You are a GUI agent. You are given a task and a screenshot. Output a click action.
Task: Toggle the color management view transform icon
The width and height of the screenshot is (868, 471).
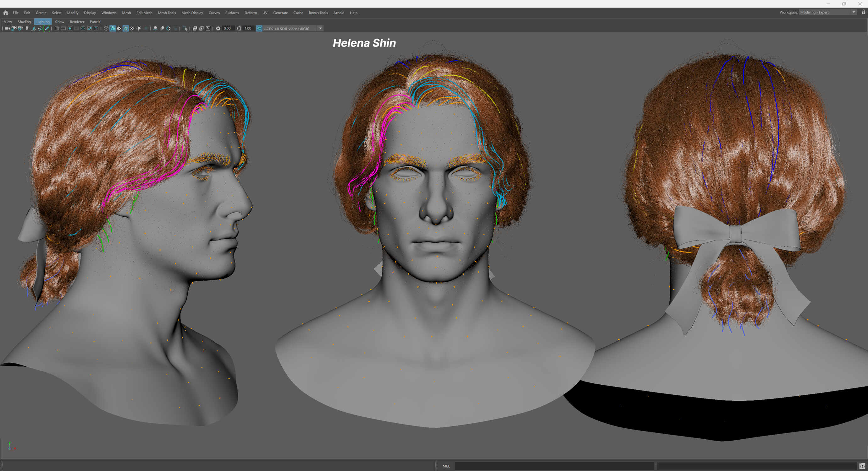pyautogui.click(x=259, y=29)
